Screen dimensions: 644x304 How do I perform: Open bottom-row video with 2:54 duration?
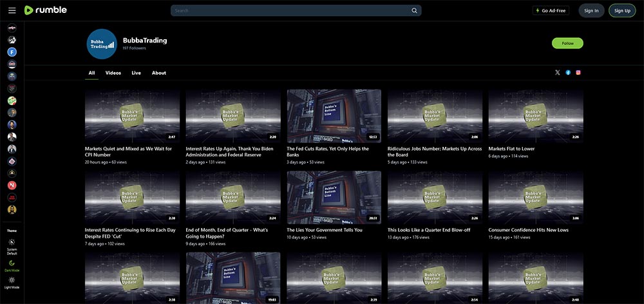[x=435, y=278]
